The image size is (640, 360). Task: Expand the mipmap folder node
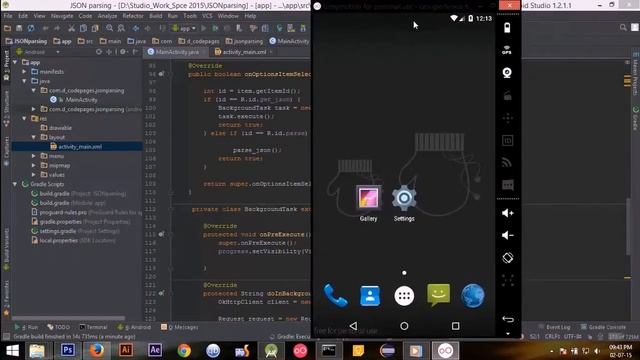[34, 165]
